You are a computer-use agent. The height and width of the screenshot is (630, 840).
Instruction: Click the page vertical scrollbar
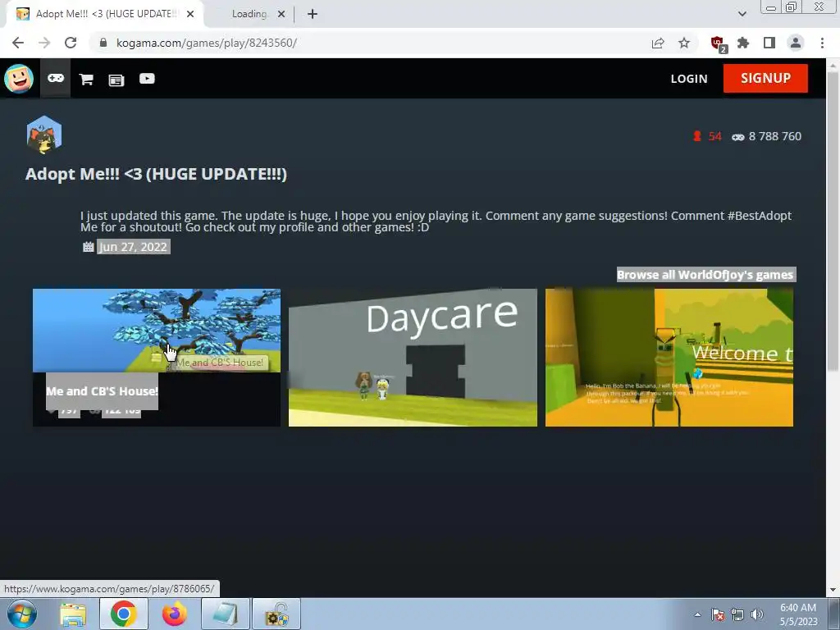[x=833, y=221]
